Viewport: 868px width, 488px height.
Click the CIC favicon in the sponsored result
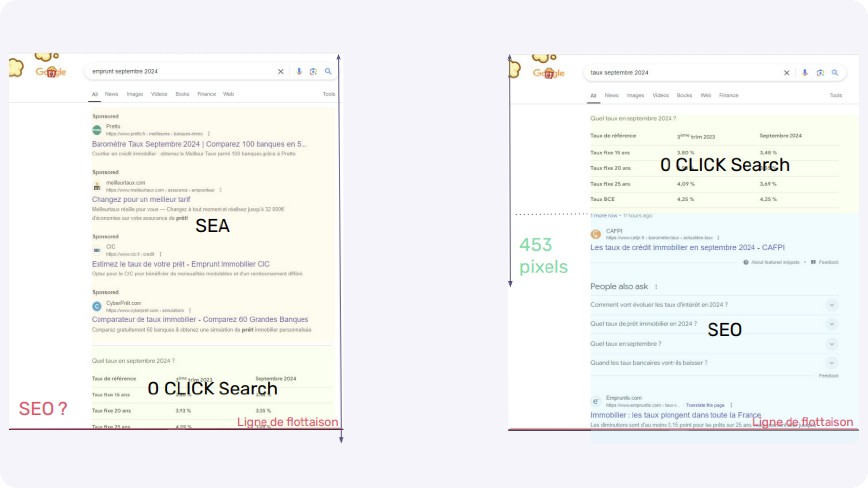97,250
